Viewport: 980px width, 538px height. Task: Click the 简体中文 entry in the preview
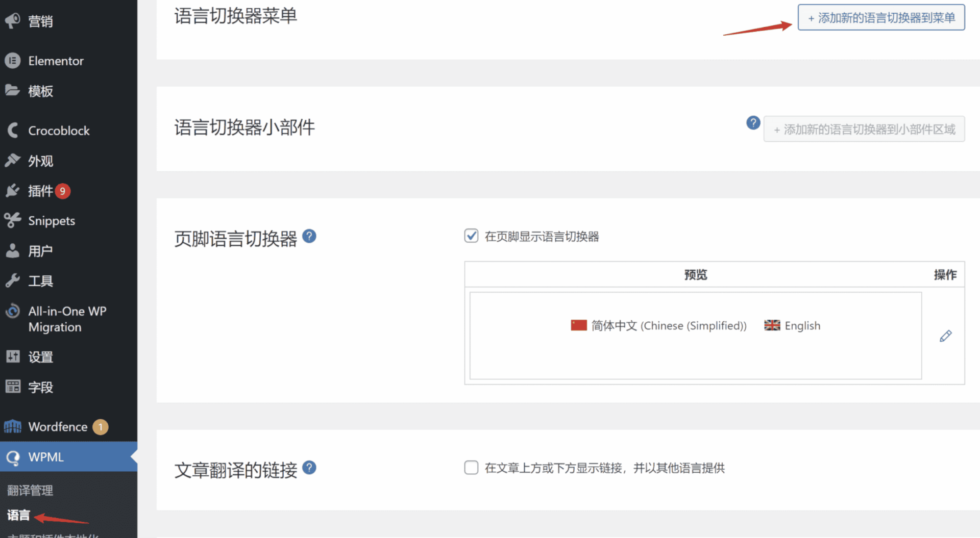click(x=658, y=325)
